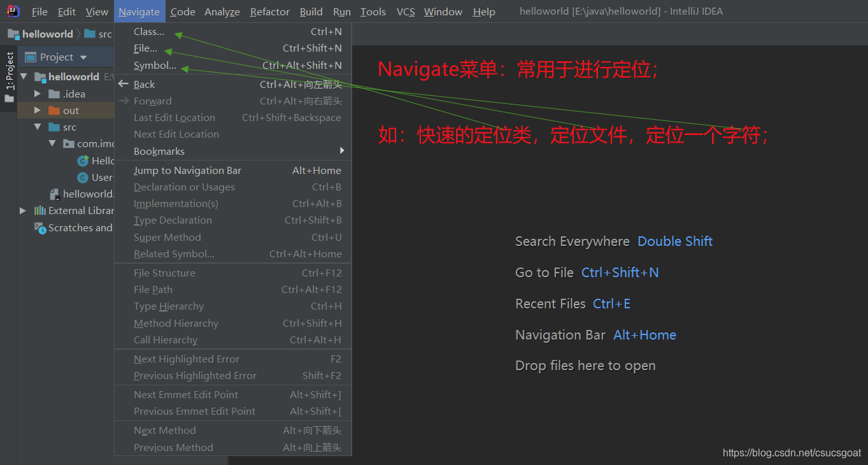Select Implementation(s) entry

click(x=233, y=203)
